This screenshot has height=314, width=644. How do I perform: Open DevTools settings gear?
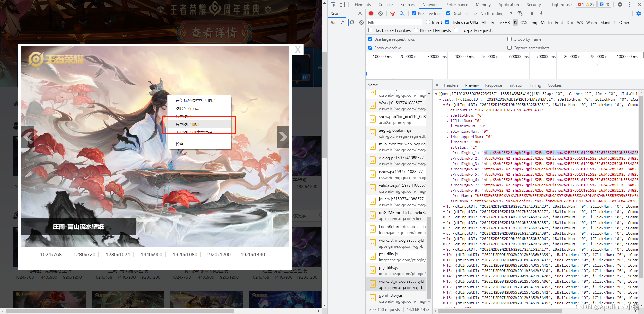(620, 4)
